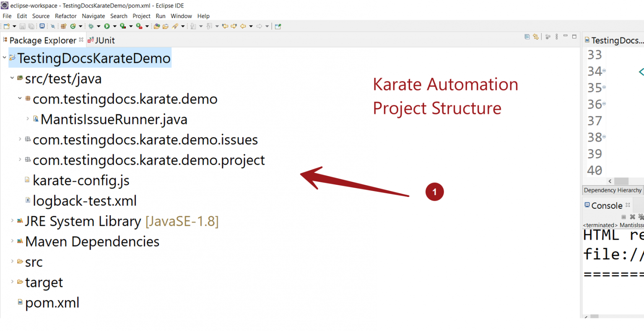
Task: Click the New Java Package icon
Action: 63,26
